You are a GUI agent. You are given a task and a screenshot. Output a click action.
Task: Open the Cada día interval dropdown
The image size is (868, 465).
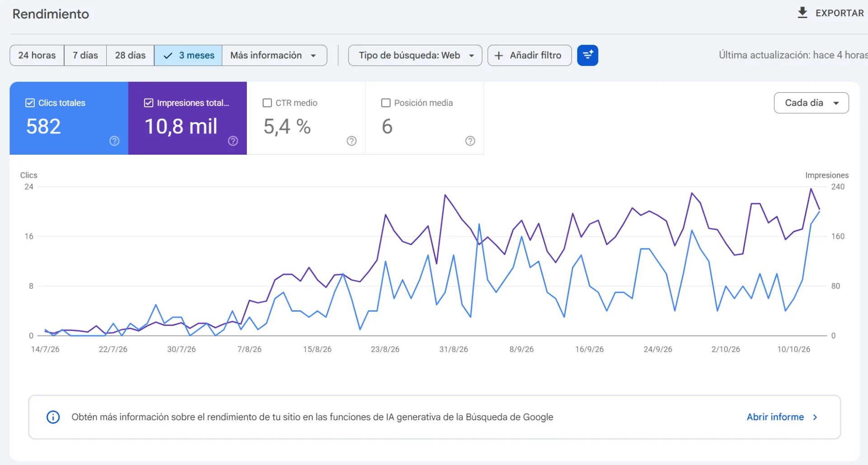(x=811, y=103)
